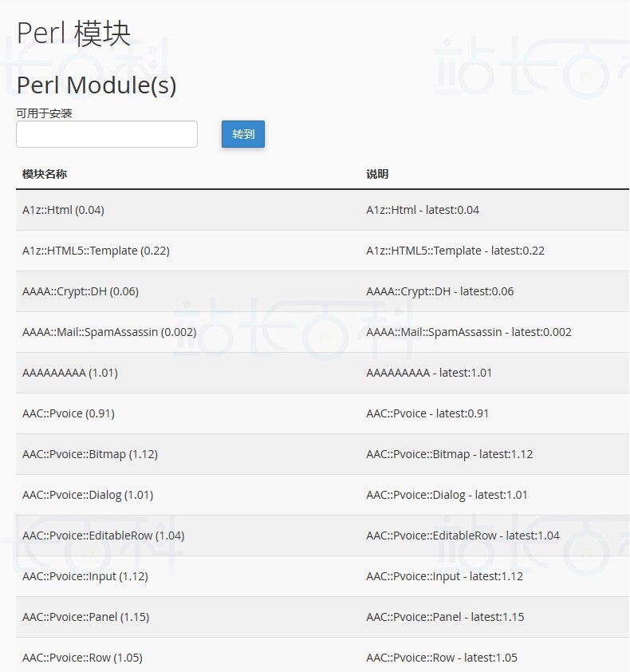
Task: Select the AAC::Pvoice (0.91) module
Action: [x=69, y=413]
